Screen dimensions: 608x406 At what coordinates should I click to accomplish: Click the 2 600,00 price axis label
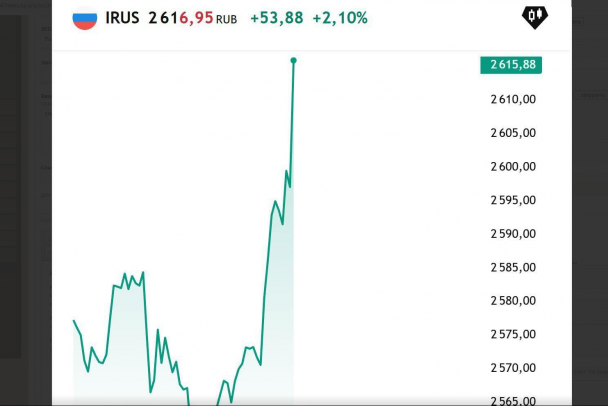tap(514, 166)
